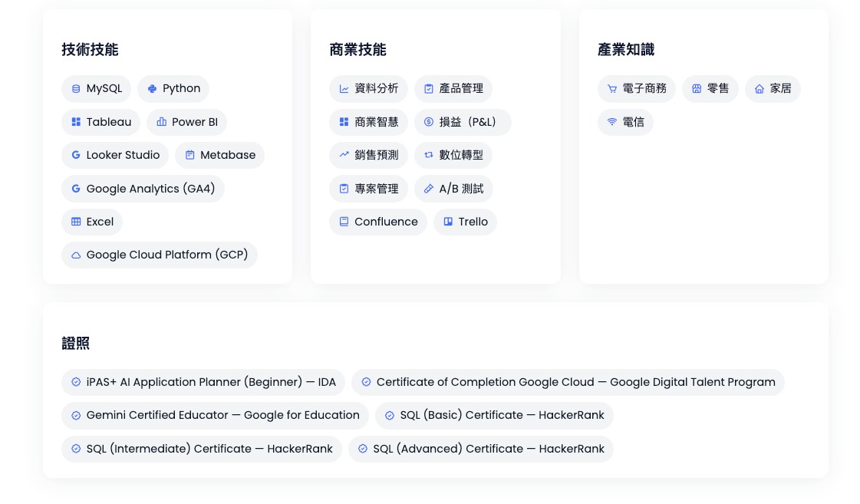
Task: Click the cloud icon for Google Cloud Platform
Action: [76, 255]
